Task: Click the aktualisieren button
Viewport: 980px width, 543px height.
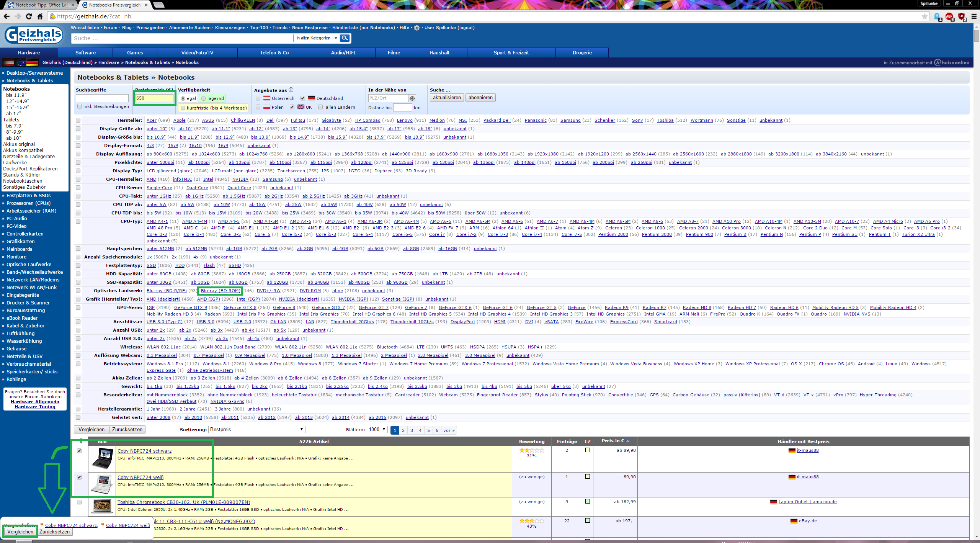Action: coord(447,98)
